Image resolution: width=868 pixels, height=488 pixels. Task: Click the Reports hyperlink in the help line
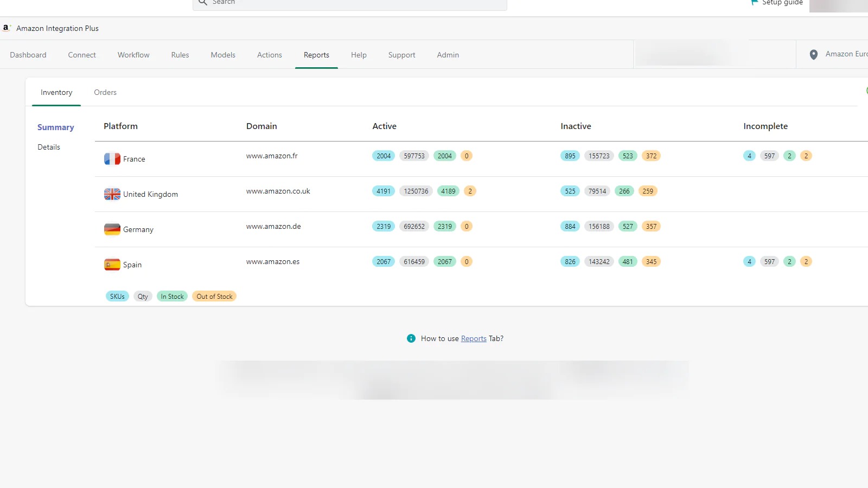(474, 338)
